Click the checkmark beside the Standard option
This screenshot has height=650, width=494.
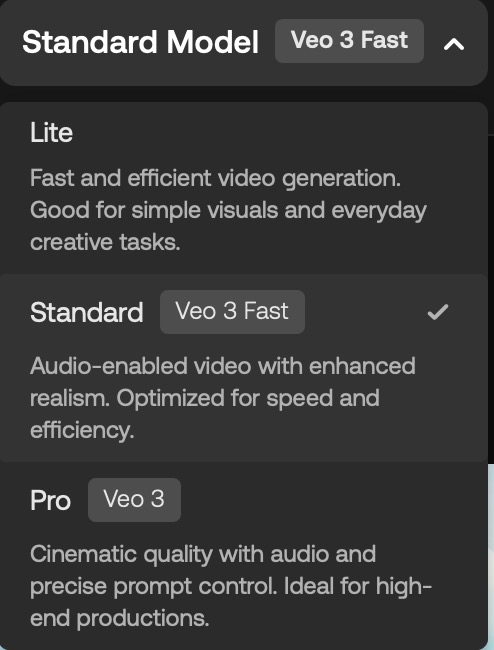[438, 312]
